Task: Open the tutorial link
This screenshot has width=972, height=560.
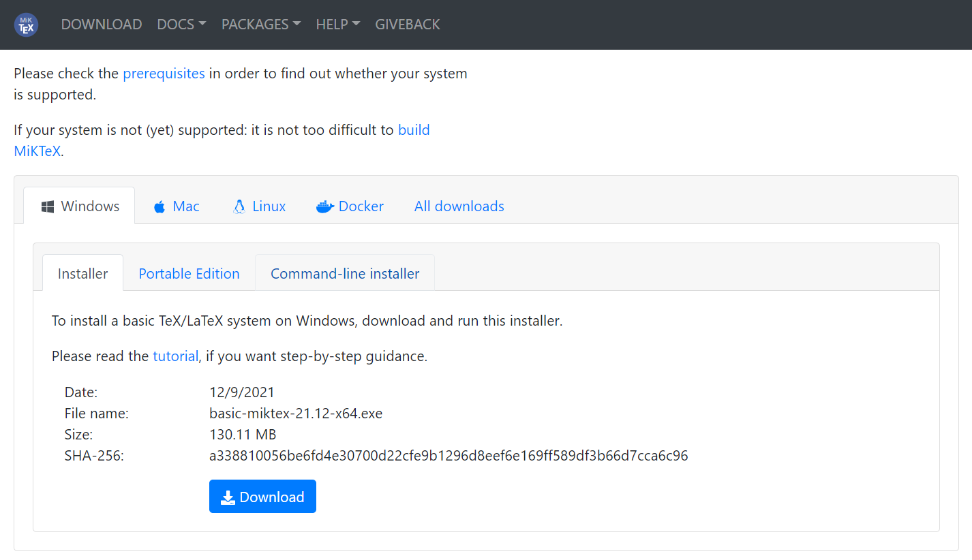Action: pos(175,356)
